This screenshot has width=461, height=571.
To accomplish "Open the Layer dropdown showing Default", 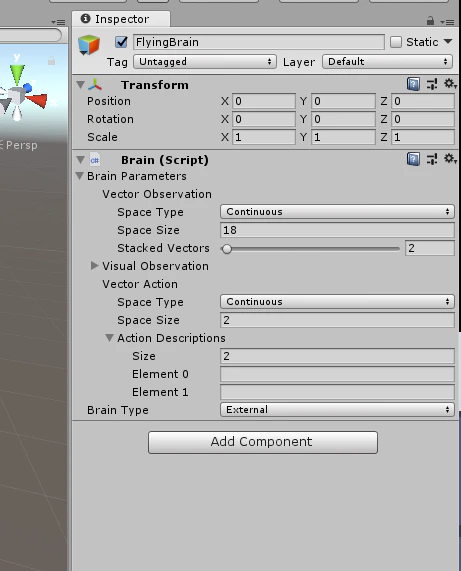I will [387, 62].
